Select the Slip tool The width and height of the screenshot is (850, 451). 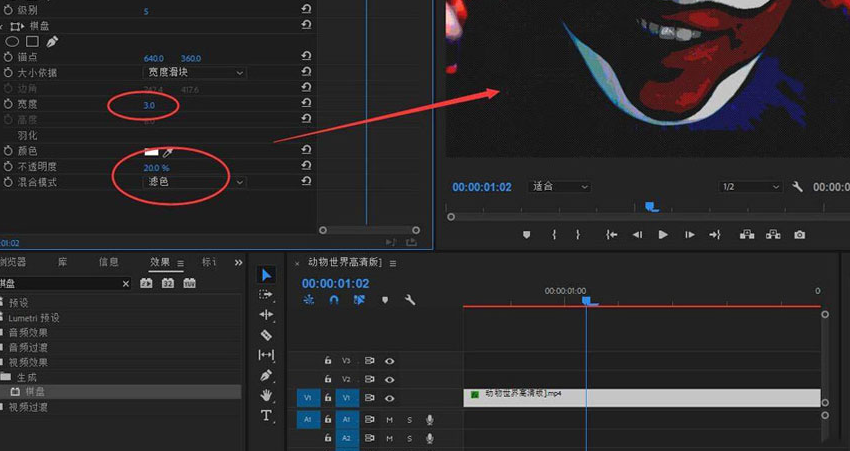pos(266,355)
